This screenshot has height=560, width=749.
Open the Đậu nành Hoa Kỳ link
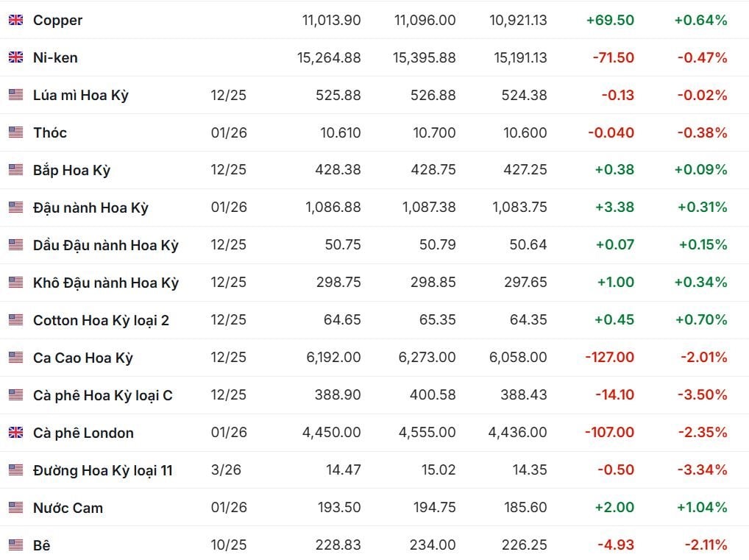coord(90,208)
